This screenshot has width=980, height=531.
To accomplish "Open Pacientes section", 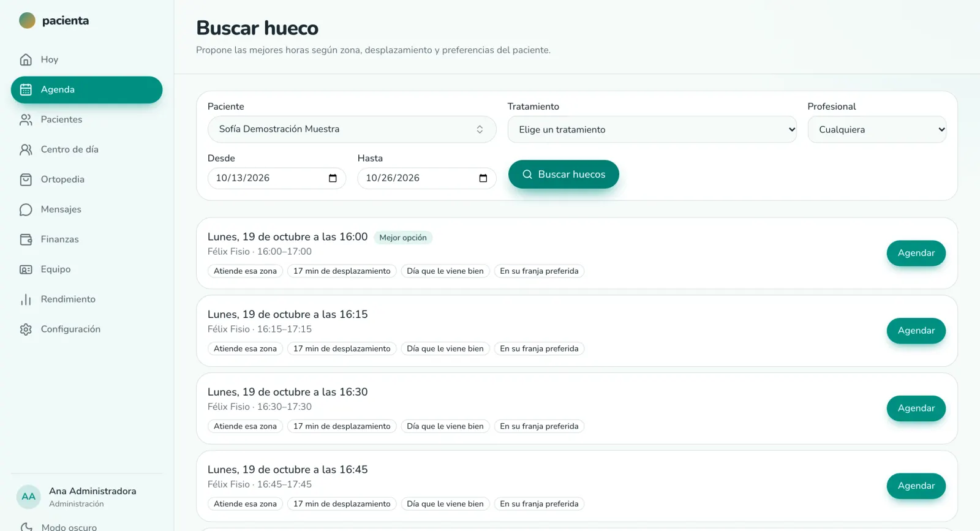I will (86, 119).
